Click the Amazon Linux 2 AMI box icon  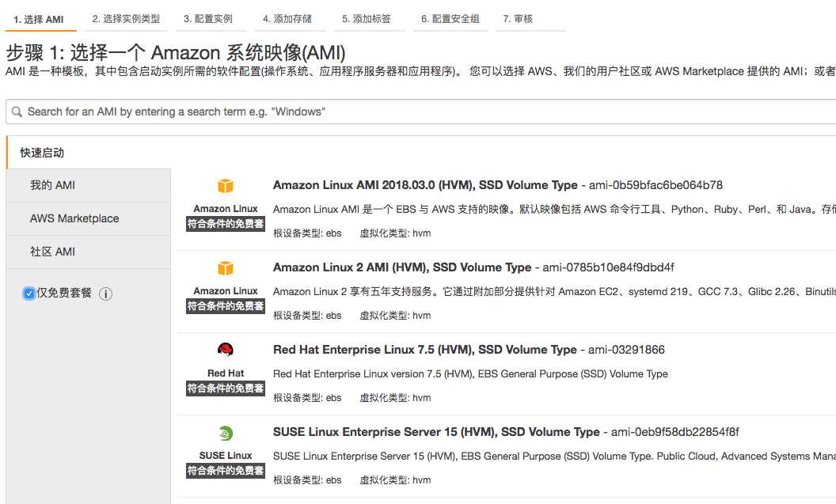226,268
